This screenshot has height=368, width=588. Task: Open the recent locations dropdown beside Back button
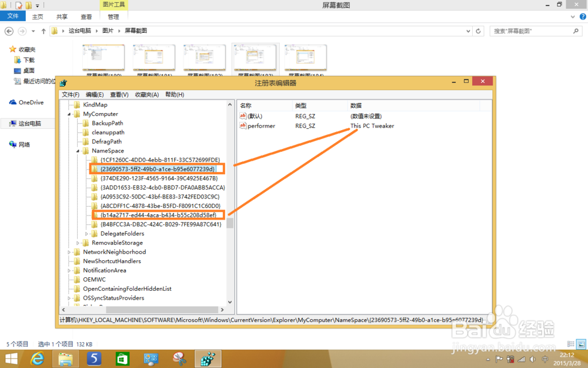(x=34, y=31)
